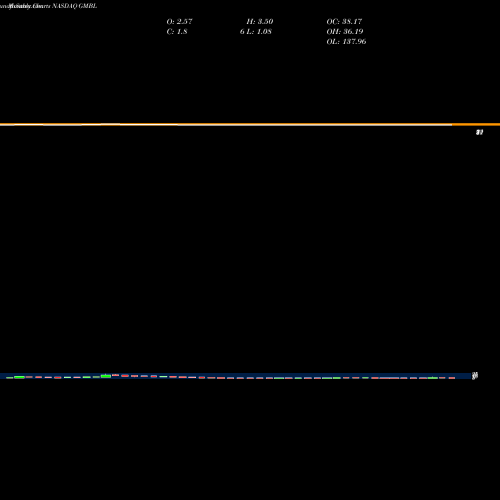
Task: Click the large green candlestick near the chart's left edge
Action: pos(19,377)
